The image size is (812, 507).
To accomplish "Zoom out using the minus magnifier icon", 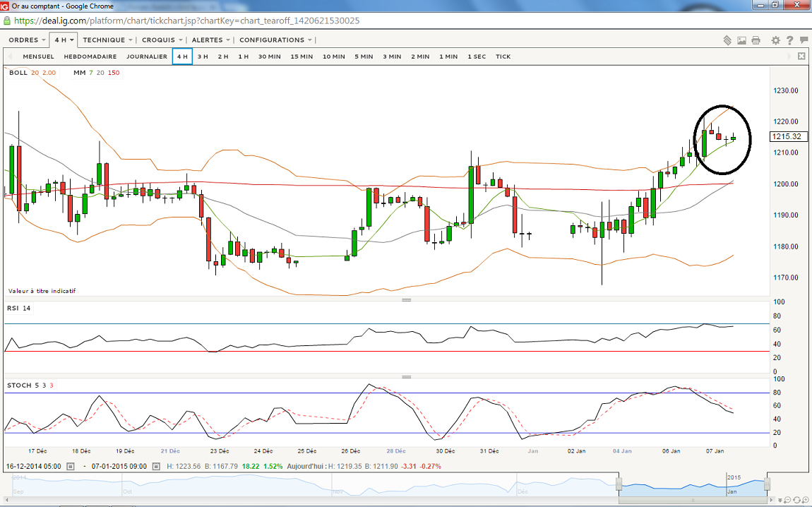I will 787,500.
